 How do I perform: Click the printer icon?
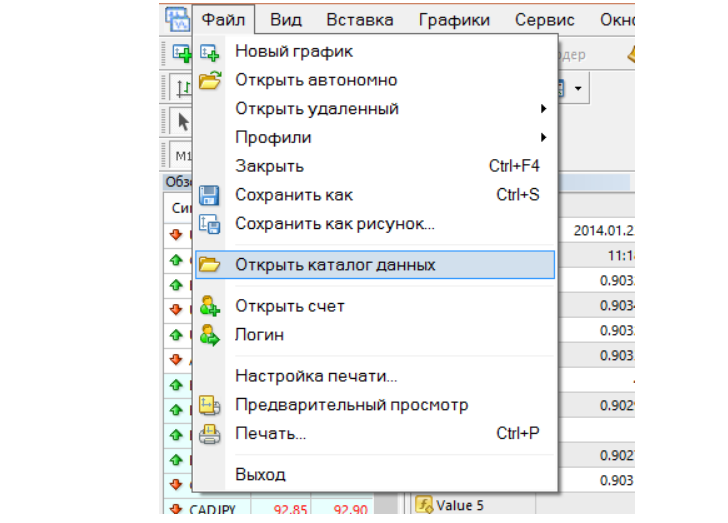pyautogui.click(x=209, y=434)
